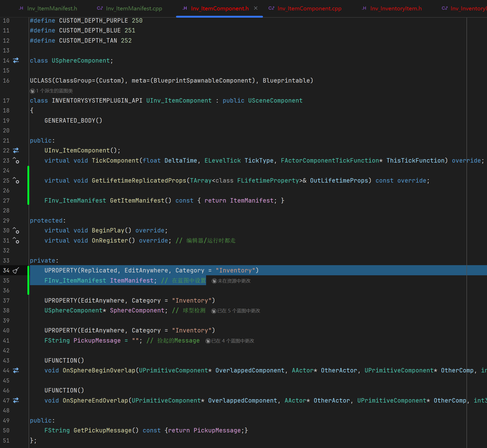Click the UInv_ItemComponent class name on line 17
The image size is (487, 448).
(179, 101)
